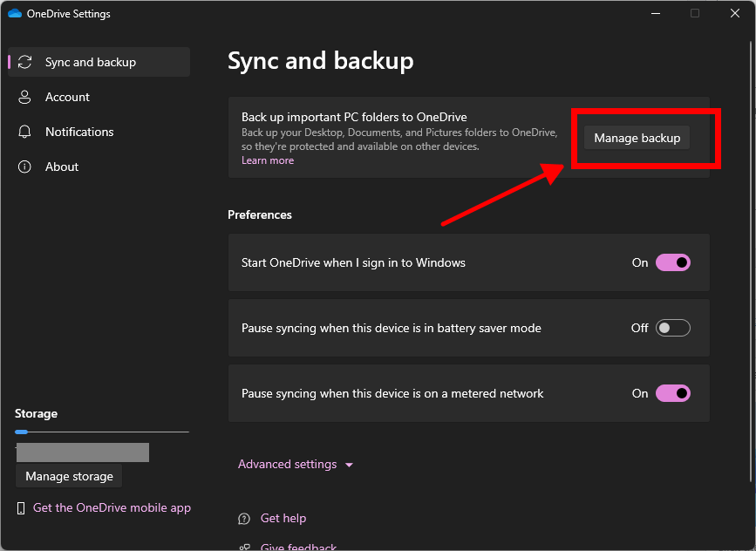This screenshot has width=756, height=551.
Task: Open the About page
Action: tap(62, 167)
